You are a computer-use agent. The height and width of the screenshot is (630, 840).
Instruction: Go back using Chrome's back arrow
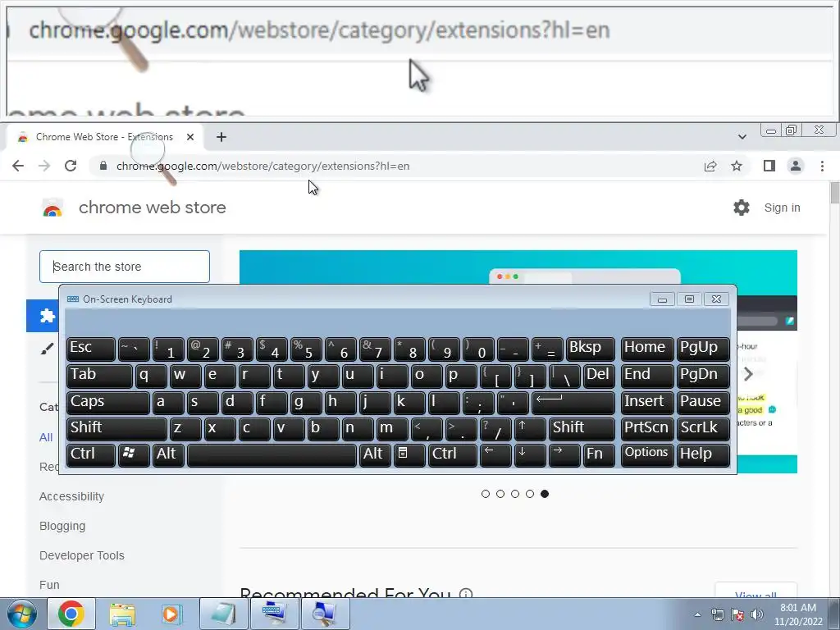[x=18, y=166]
